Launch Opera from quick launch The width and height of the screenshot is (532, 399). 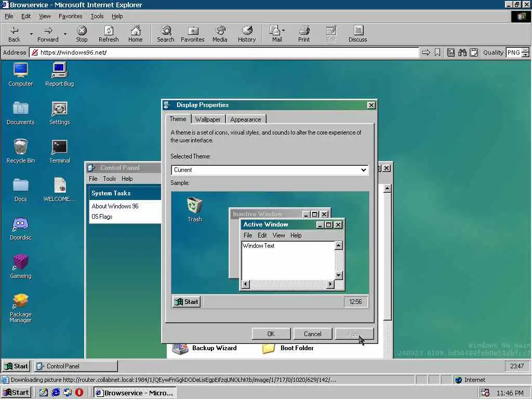point(79,393)
